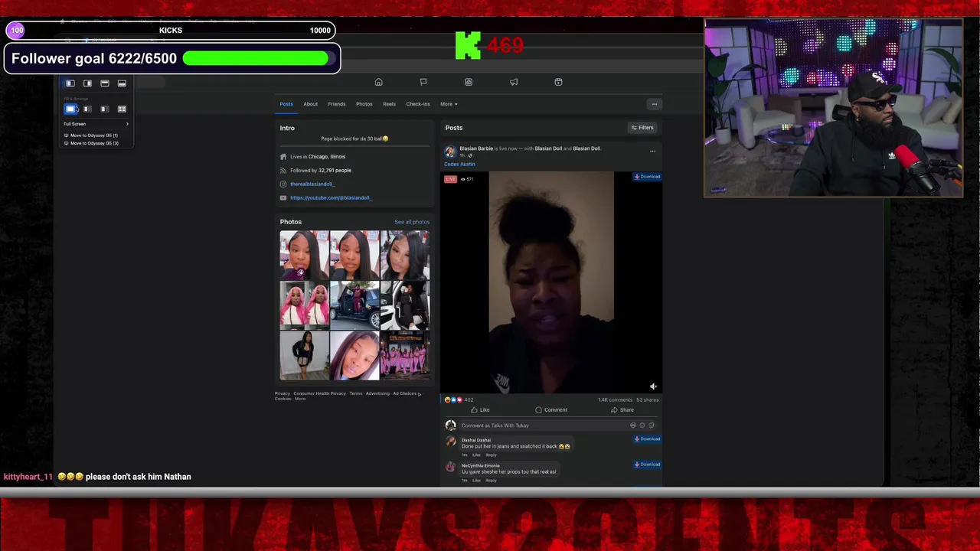Click the avatar sticker icon in comment box
Image resolution: width=980 pixels, height=551 pixels.
pyautogui.click(x=633, y=425)
